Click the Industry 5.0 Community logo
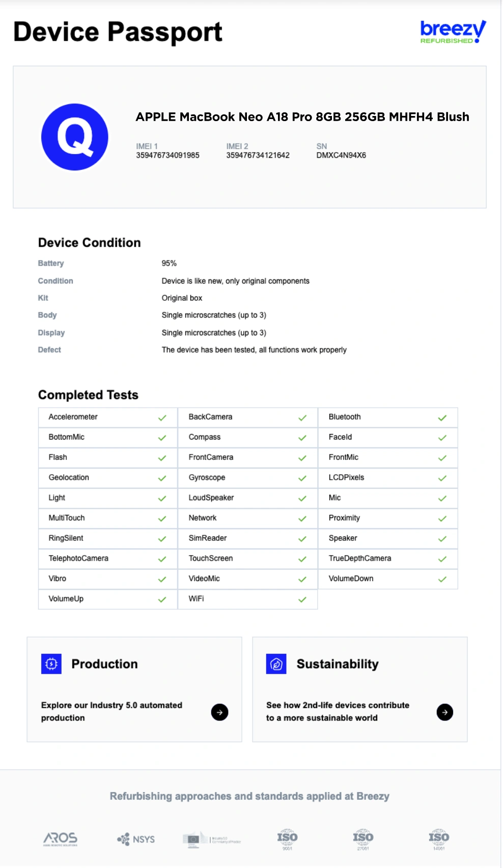 212,840
